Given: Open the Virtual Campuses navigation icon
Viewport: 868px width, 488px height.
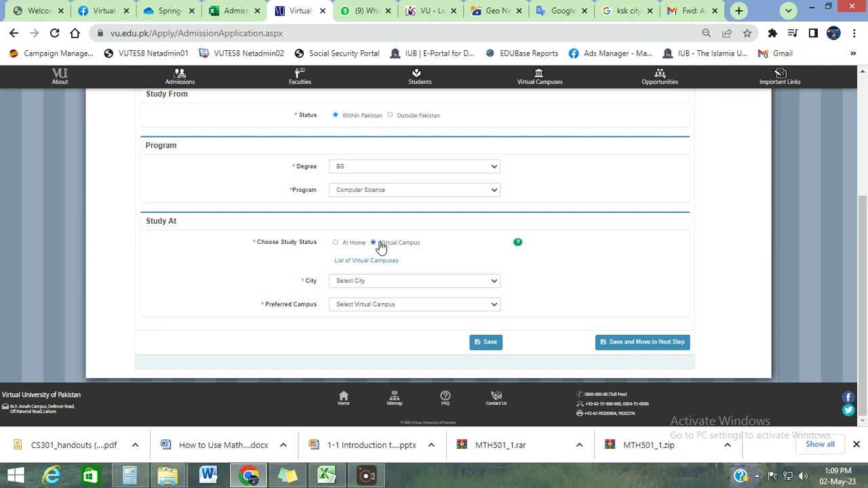Looking at the screenshot, I should [x=540, y=77].
